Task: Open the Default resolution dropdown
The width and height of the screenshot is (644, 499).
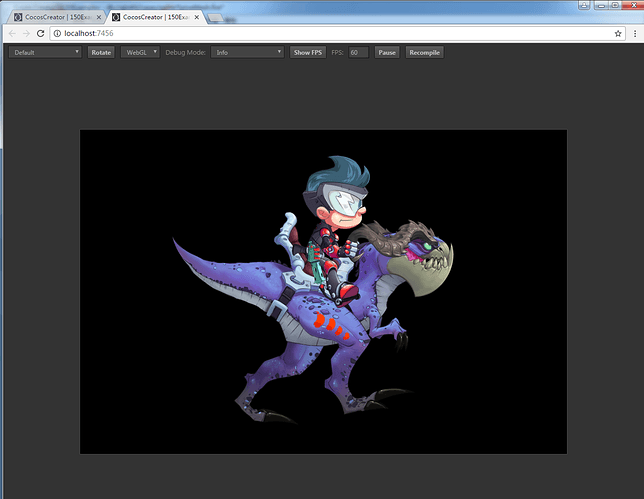Action: tap(45, 52)
